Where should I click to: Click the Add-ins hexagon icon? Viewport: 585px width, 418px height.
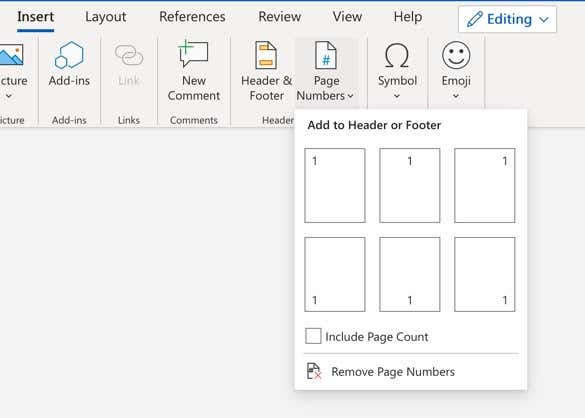[x=69, y=55]
